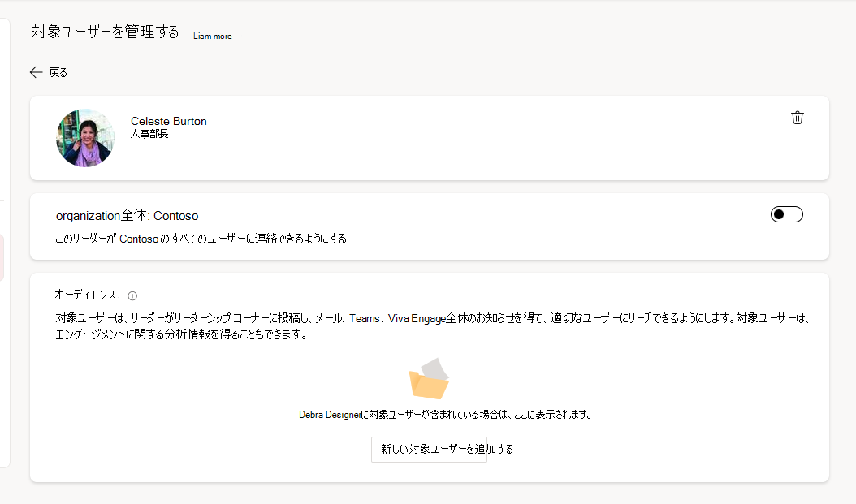Click the オーディエンス section heading
The height and width of the screenshot is (504, 856).
pos(85,295)
